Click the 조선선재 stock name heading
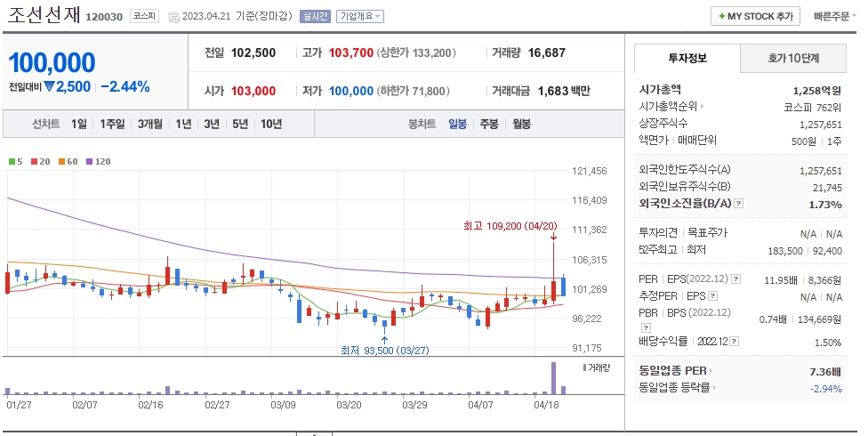868x436 pixels. tap(44, 14)
